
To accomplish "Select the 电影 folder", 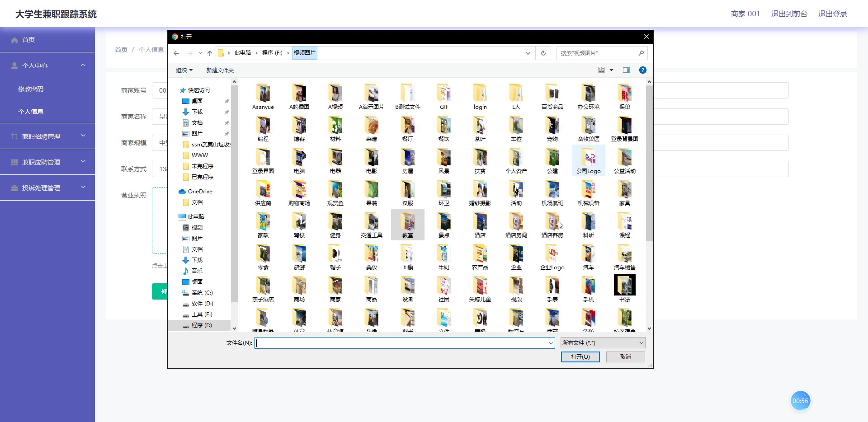I will 372,161.
